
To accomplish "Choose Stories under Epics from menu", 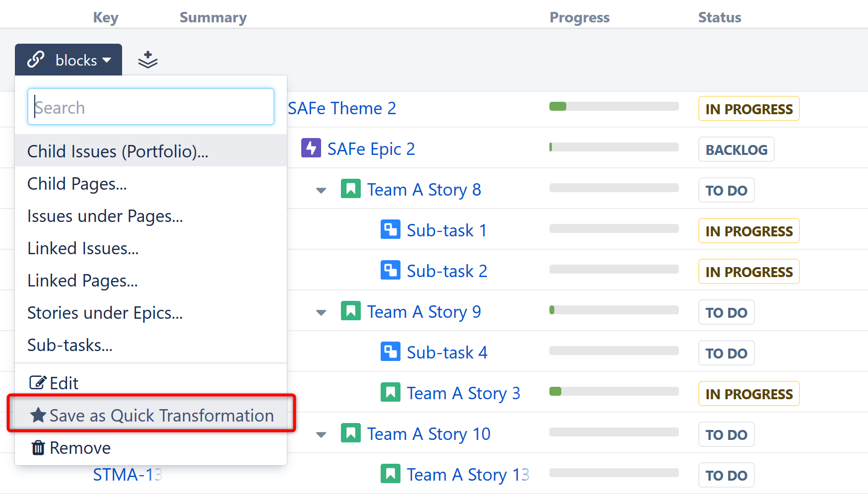I will point(105,313).
